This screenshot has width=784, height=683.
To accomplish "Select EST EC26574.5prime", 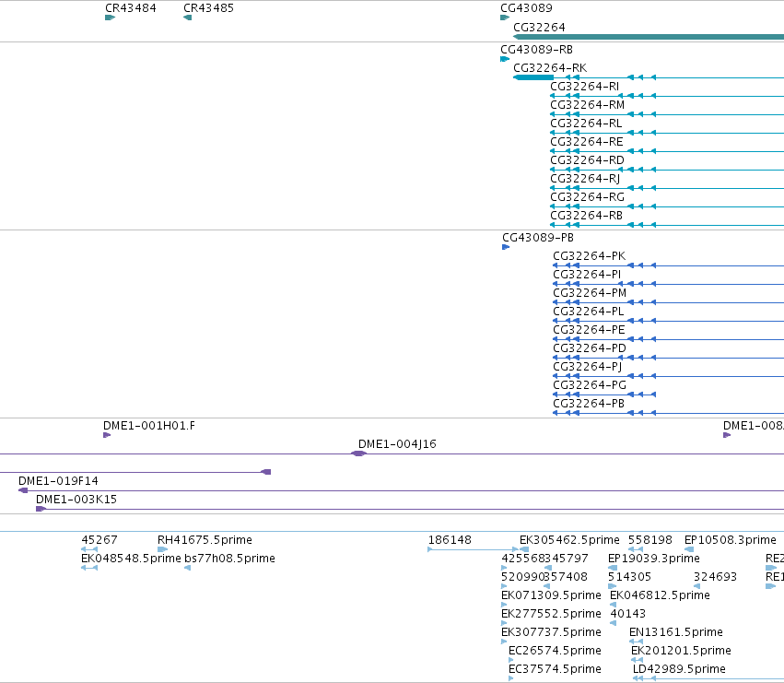I will point(555,652).
